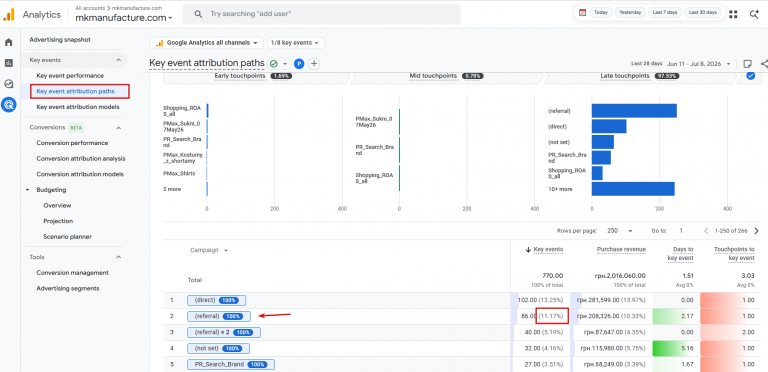The image size is (768, 372).
Task: Select the Today date preset
Action: [600, 13]
